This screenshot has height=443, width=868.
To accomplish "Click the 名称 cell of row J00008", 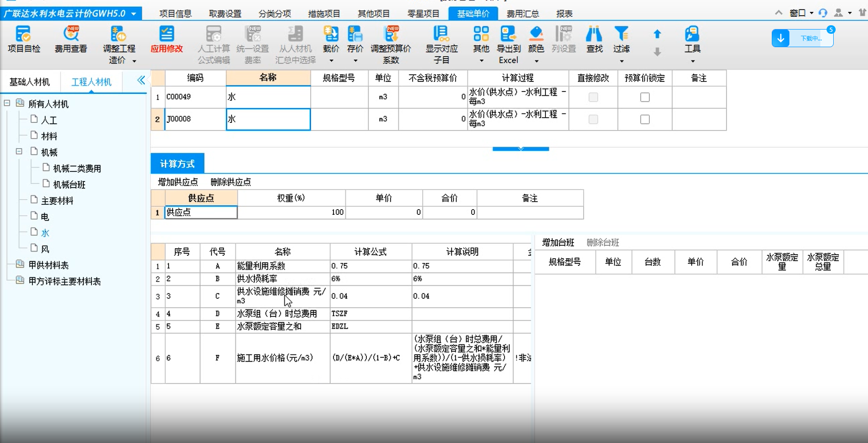I will point(268,119).
